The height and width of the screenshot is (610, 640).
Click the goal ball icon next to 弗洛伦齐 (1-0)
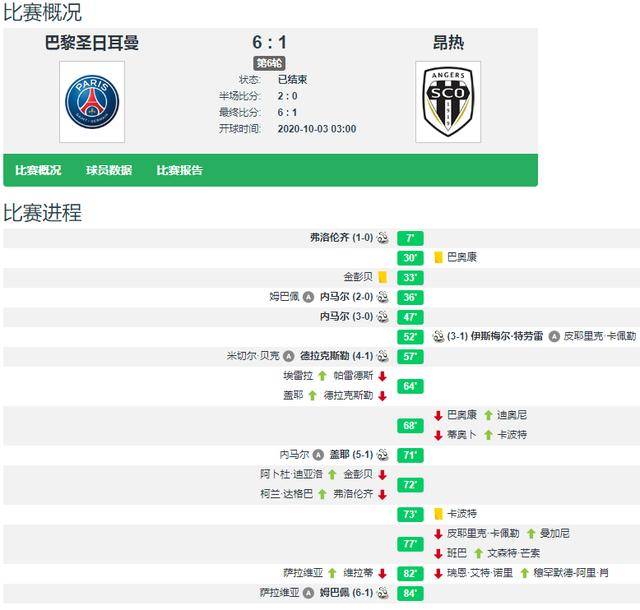[382, 238]
